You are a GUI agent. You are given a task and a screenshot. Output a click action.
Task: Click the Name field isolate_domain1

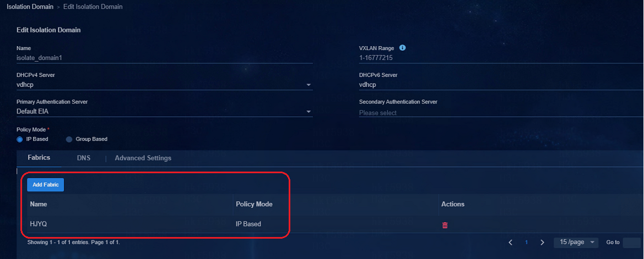(x=165, y=58)
